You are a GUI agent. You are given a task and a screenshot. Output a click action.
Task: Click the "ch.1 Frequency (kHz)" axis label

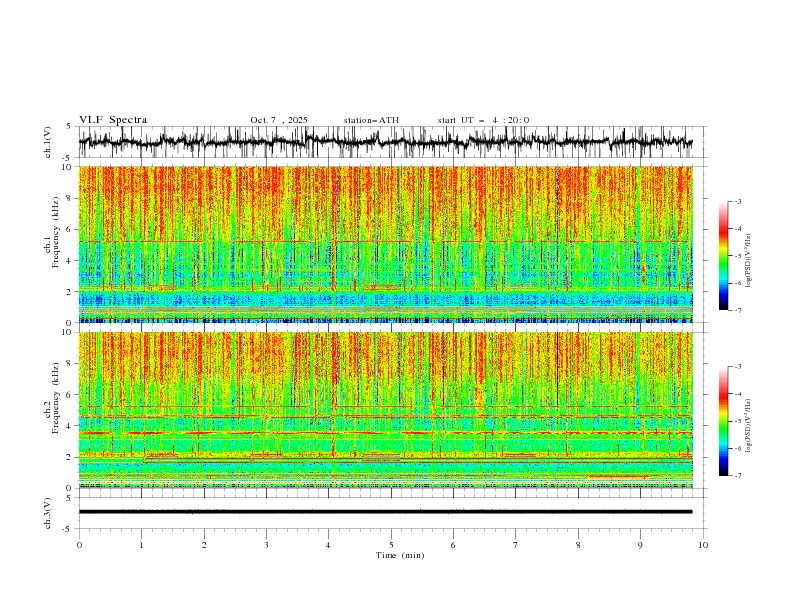click(53, 232)
